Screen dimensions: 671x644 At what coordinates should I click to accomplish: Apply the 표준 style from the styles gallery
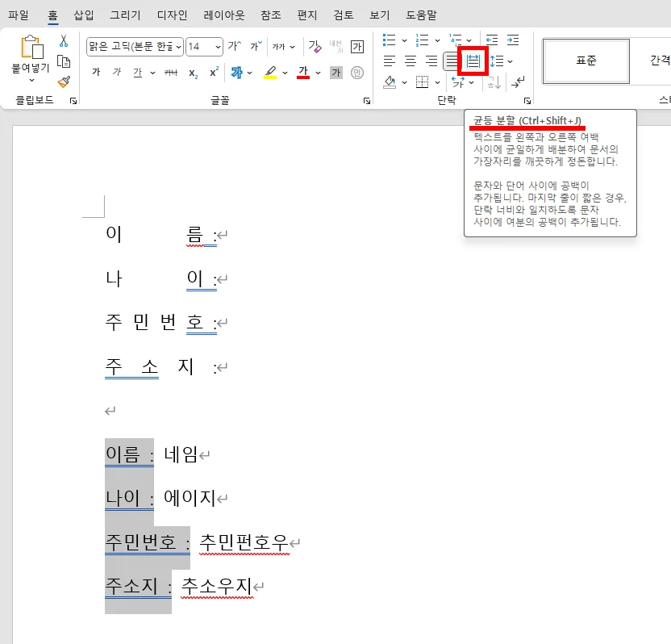(586, 61)
